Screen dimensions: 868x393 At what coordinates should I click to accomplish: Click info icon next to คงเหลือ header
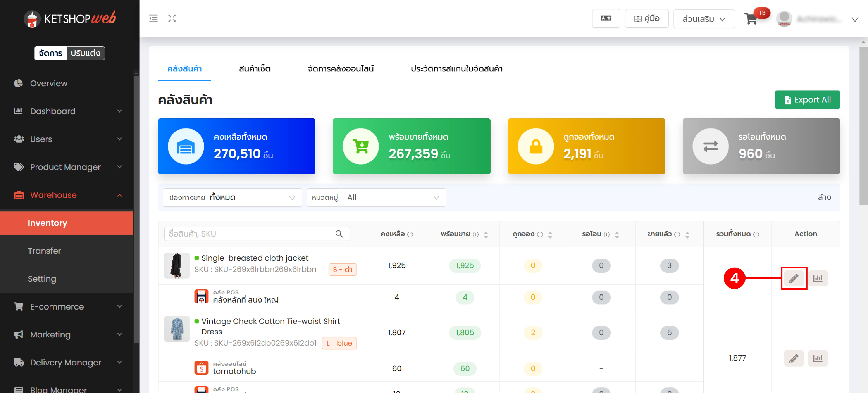point(410,235)
